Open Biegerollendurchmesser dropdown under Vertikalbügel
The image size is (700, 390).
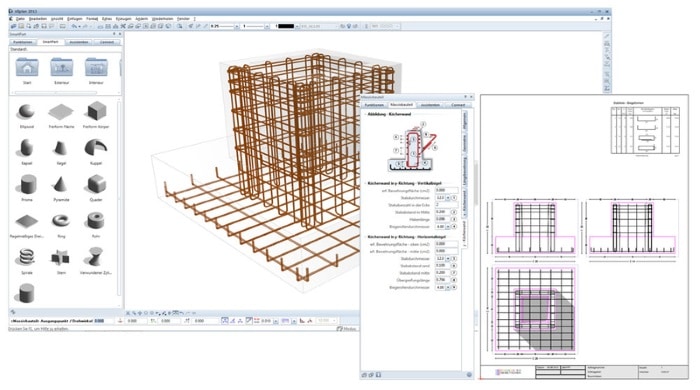point(448,227)
